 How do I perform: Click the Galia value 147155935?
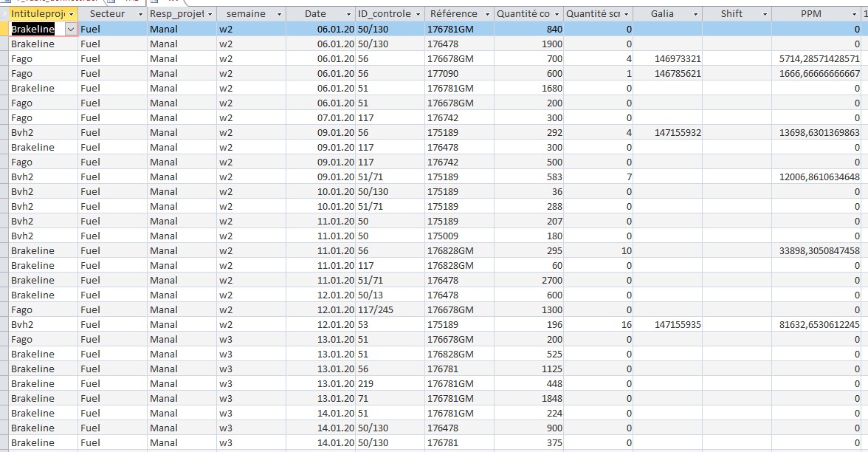pos(678,325)
